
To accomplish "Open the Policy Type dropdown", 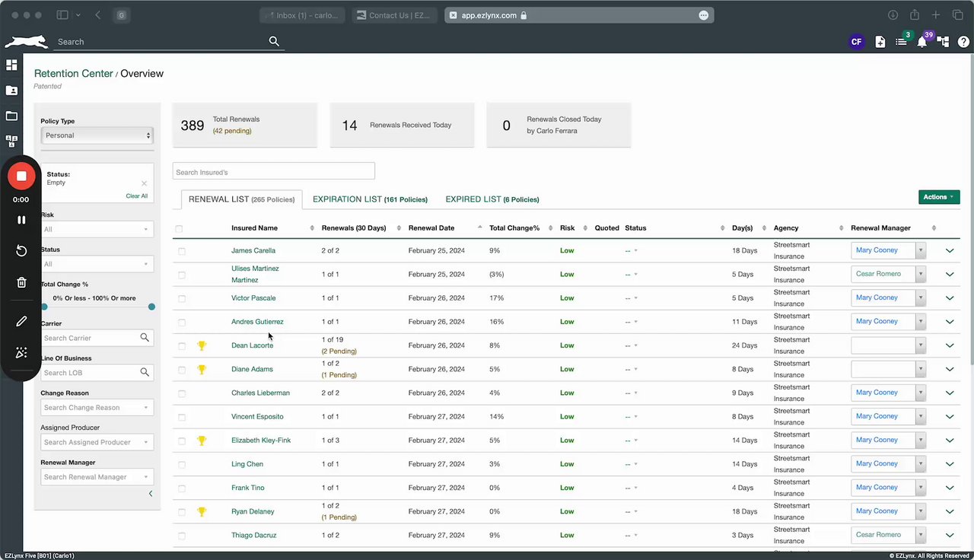I will point(97,135).
